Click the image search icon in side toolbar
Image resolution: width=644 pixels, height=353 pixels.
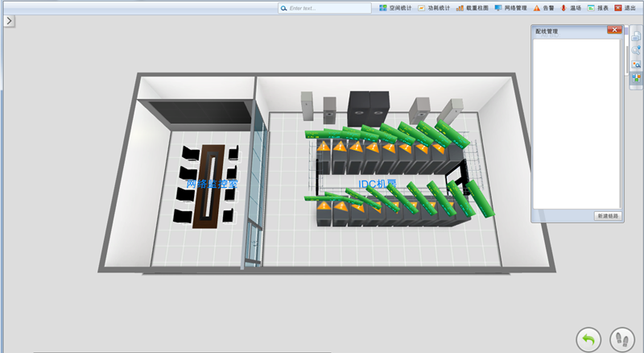tap(636, 64)
